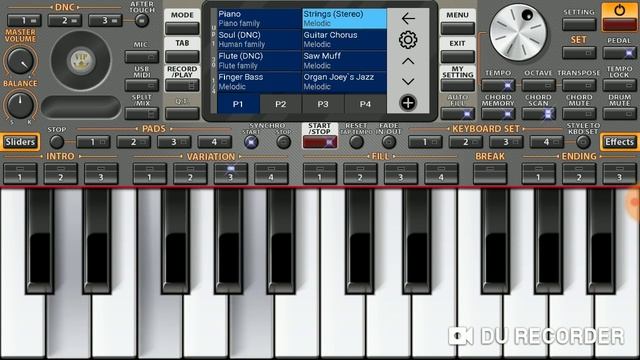Toggle the USB MIDI button
This screenshot has height=360, width=640.
(x=142, y=85)
